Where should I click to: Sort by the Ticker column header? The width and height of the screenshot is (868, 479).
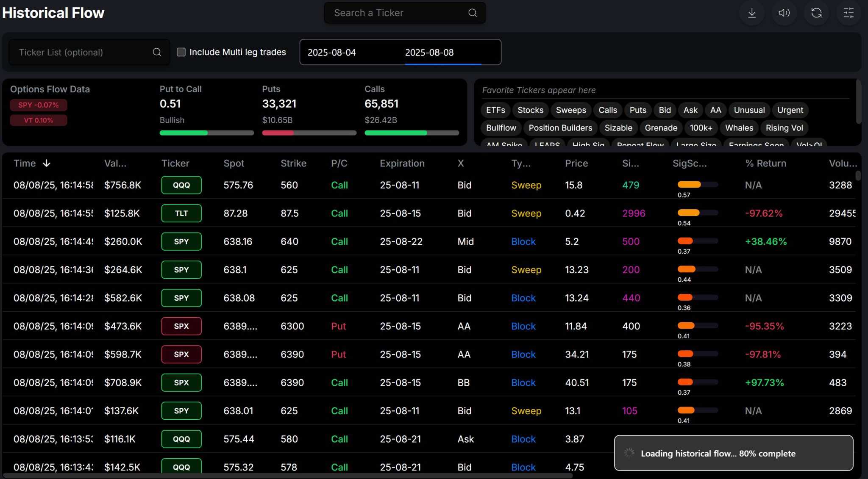pos(175,163)
